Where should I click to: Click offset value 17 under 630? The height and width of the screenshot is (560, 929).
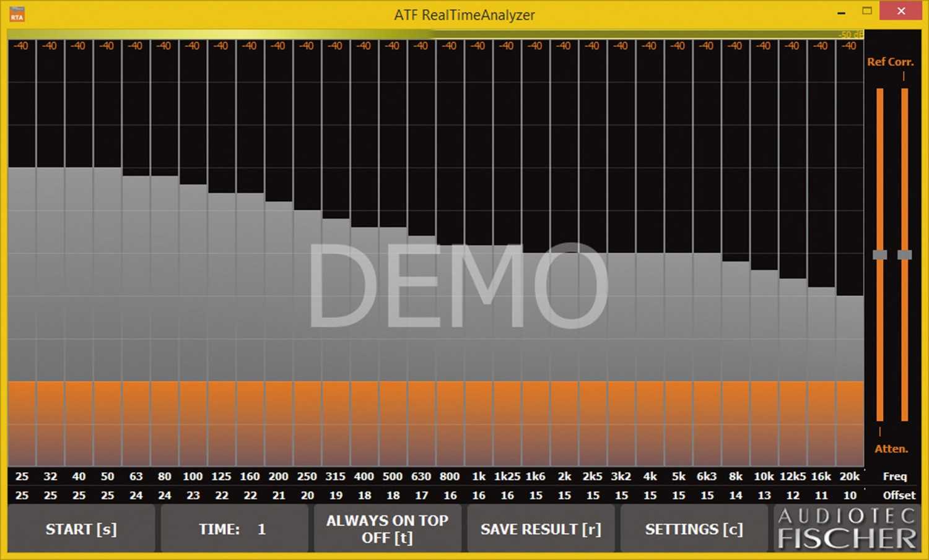pos(422,495)
